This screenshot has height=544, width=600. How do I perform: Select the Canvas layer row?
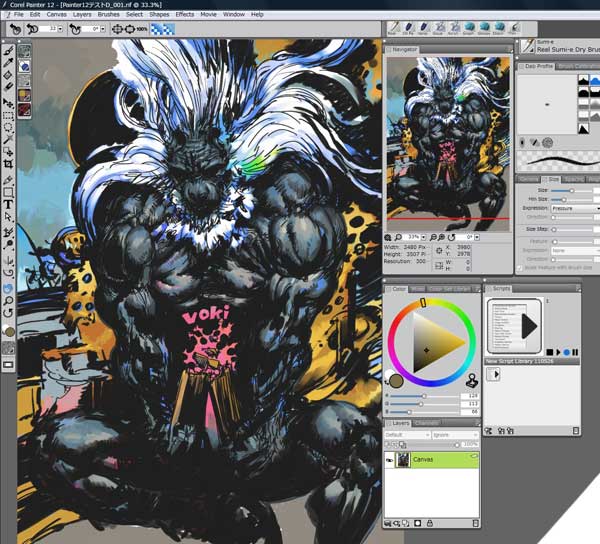tap(432, 460)
